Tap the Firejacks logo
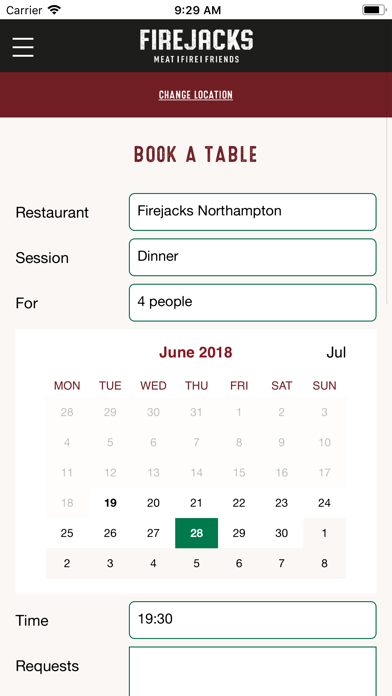This screenshot has width=392, height=696. tap(196, 46)
